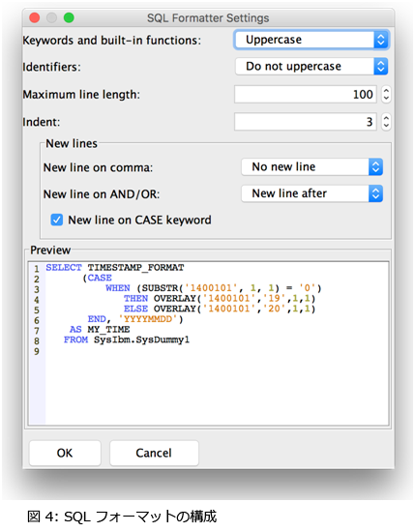Screen dimensions: 415x532
Task: Click the SELECT keyword in preview
Action: [64, 268]
